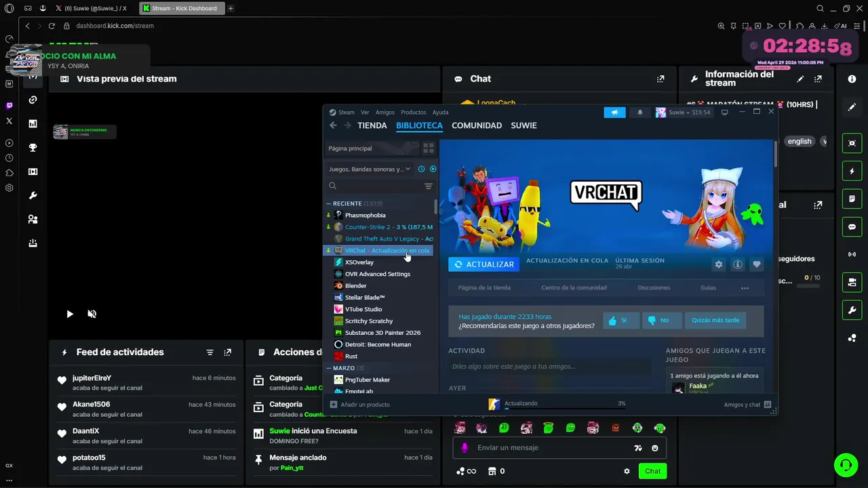
Task: Filter Feed de actividades list
Action: pos(210,352)
